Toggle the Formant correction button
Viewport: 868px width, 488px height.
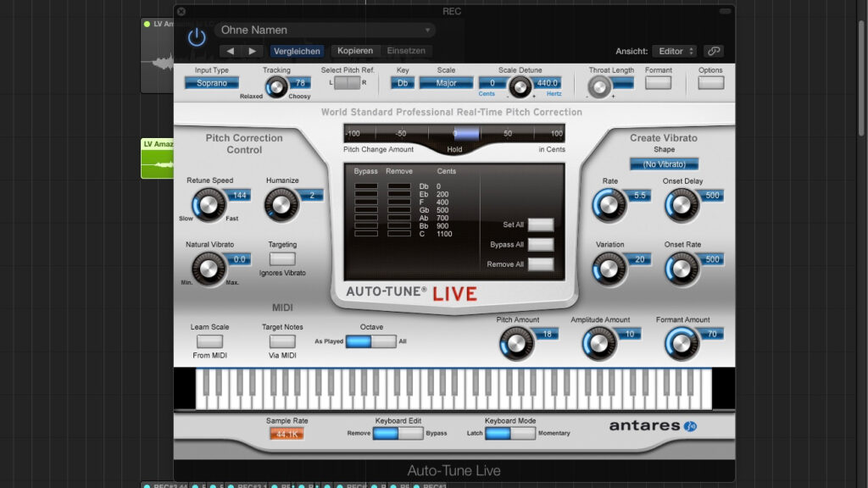[x=658, y=83]
